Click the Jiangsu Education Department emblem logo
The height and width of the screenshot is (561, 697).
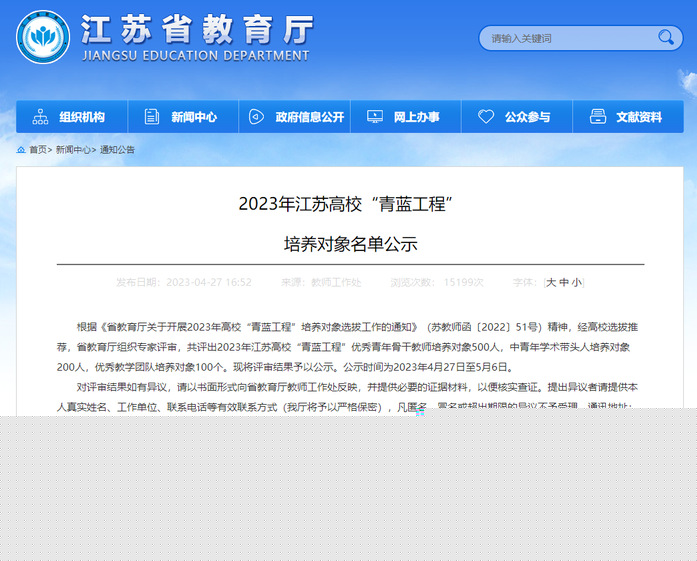pyautogui.click(x=42, y=37)
